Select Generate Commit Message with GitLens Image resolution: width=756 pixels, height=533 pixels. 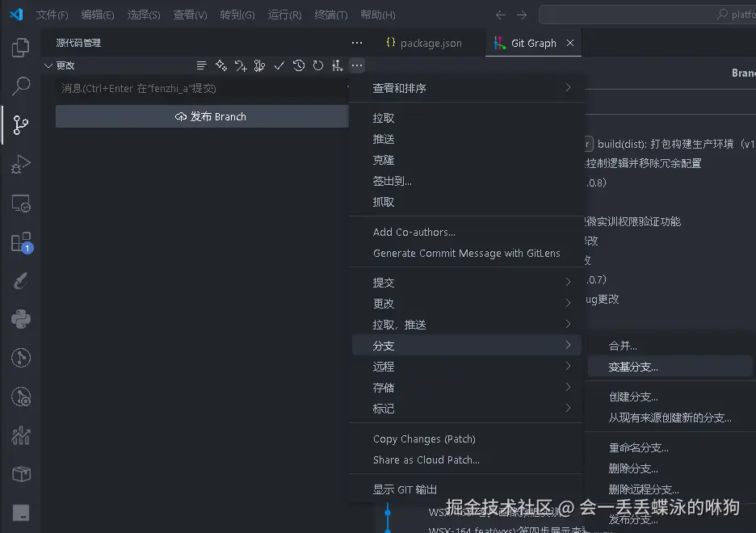467,253
